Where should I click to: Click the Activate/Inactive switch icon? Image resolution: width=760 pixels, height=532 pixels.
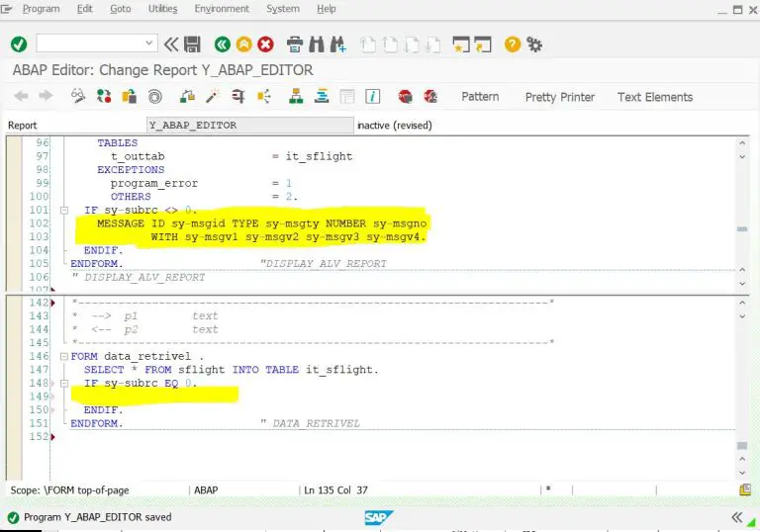103,96
